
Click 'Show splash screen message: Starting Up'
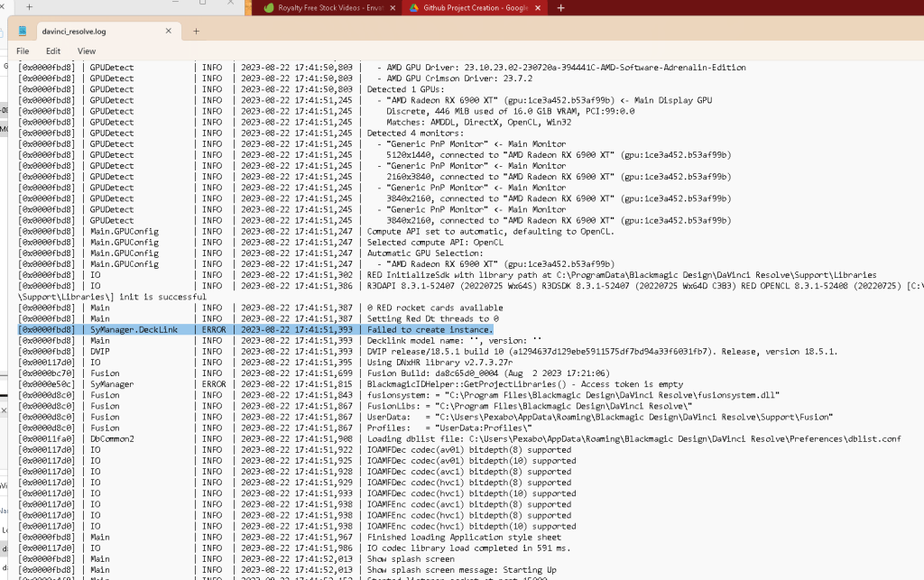pos(461,570)
